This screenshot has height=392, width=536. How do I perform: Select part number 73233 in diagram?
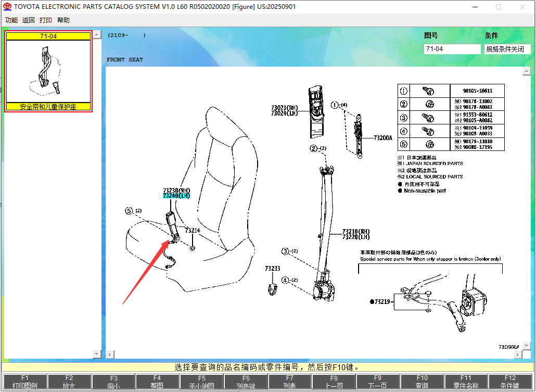pos(273,269)
